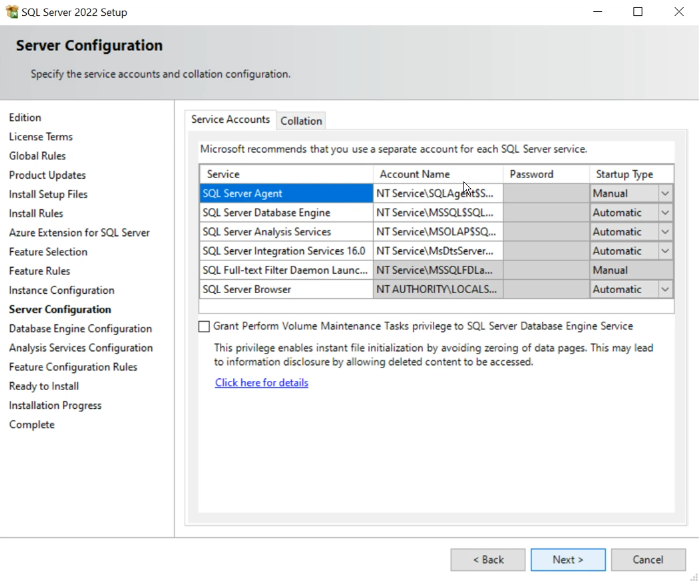Maximize the SQL Server 2022 Setup window

[638, 12]
